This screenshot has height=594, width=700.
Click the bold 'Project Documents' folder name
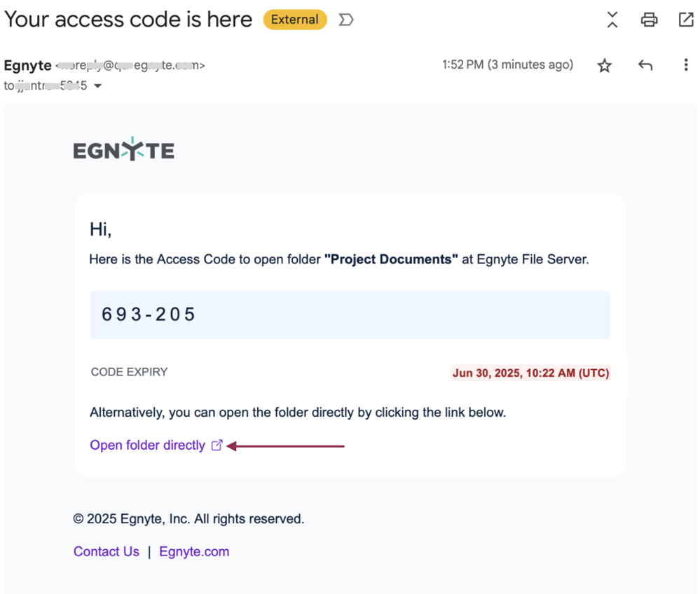coord(391,259)
